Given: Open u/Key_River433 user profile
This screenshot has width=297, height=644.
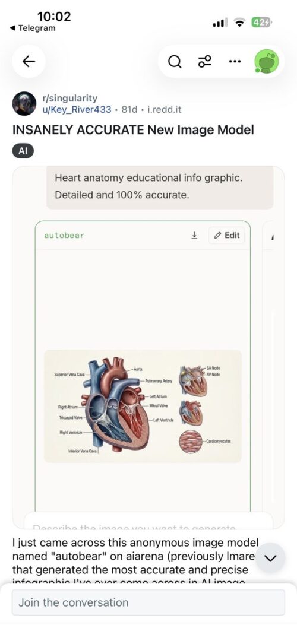Looking at the screenshot, I should tap(77, 110).
